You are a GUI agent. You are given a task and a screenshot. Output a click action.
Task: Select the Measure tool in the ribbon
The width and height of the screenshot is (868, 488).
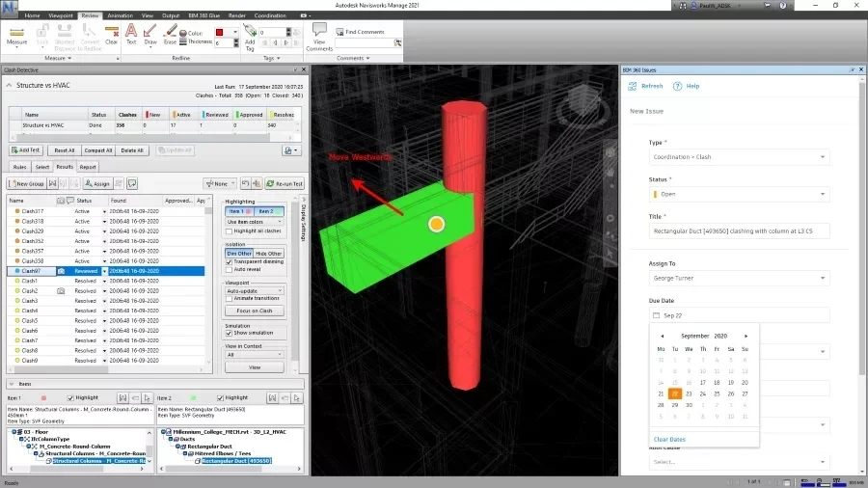[16, 33]
